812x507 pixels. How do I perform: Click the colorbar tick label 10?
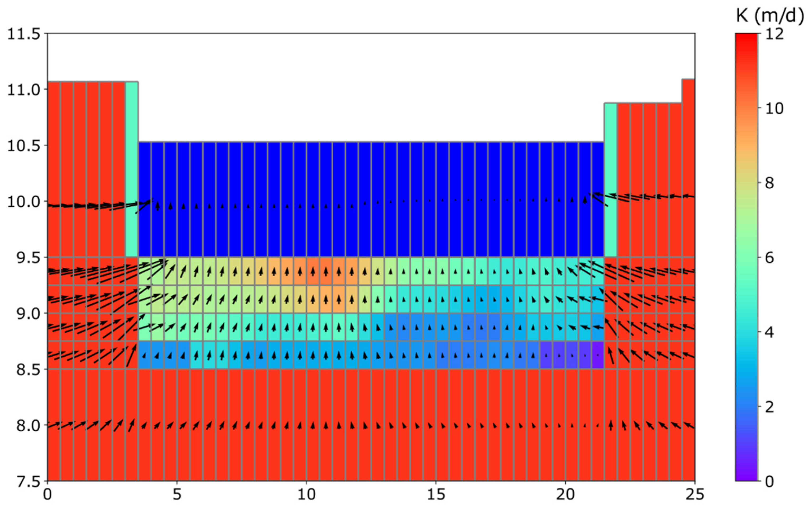pyautogui.click(x=774, y=109)
